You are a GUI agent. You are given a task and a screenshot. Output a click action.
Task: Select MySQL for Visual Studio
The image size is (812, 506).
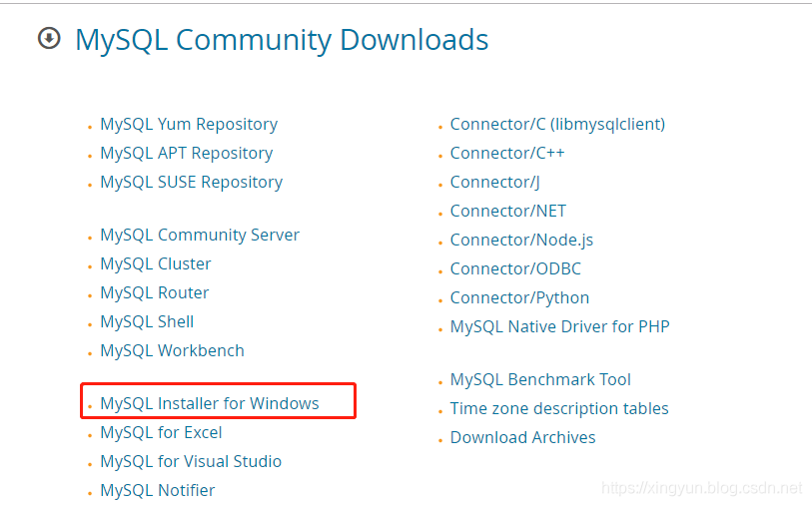click(191, 462)
